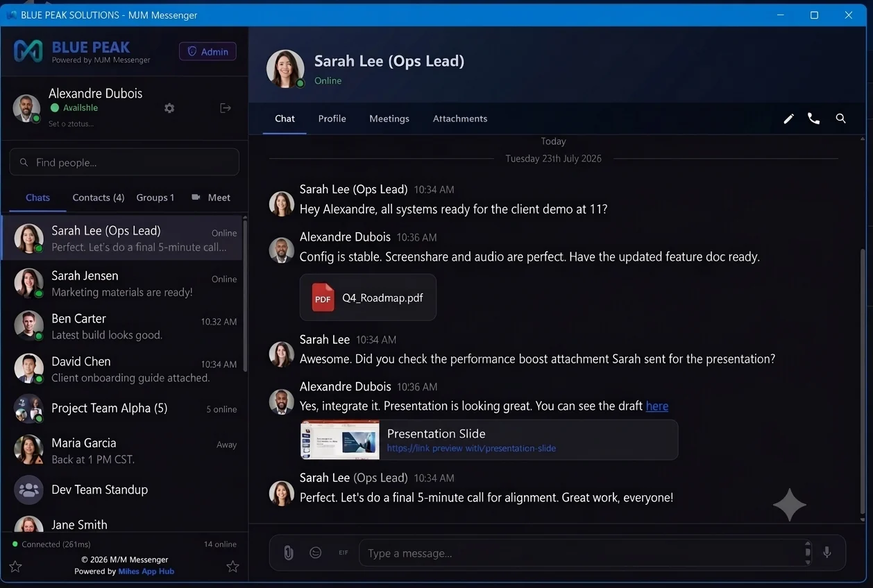
Task: Click the Find people search field
Action: [x=124, y=162]
